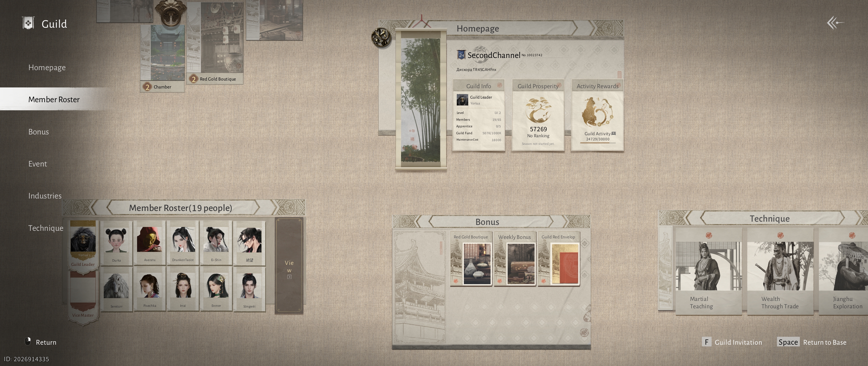Click the back arrow icon top right
Viewport: 868px width, 366px height.
pos(835,23)
